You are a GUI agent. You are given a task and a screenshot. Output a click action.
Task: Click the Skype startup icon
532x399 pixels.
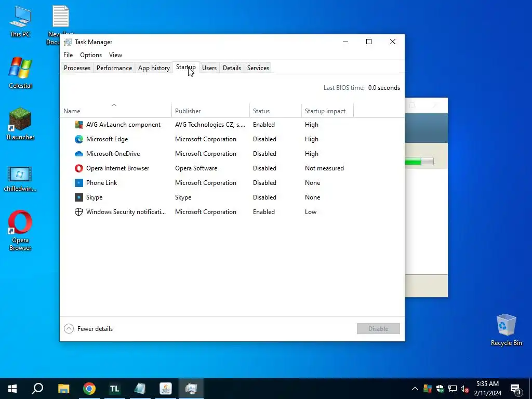coord(79,197)
